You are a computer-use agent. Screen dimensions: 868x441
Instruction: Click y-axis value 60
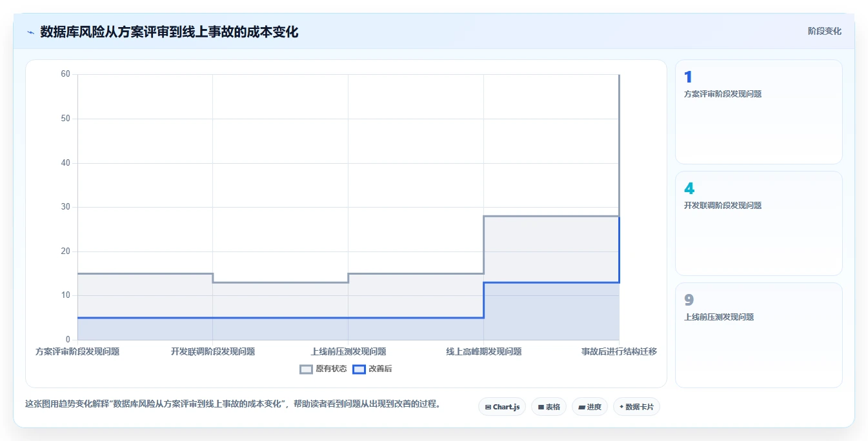(65, 74)
